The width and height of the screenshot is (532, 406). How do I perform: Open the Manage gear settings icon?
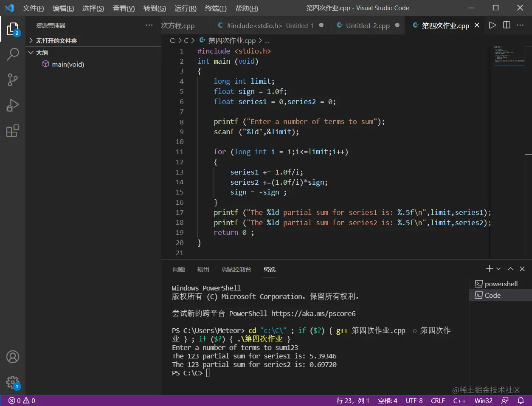point(13,382)
